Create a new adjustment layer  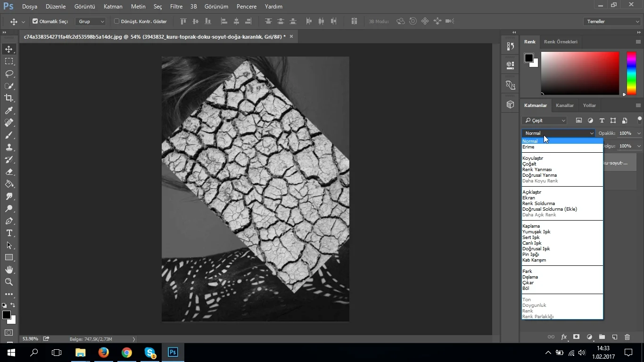point(589,337)
